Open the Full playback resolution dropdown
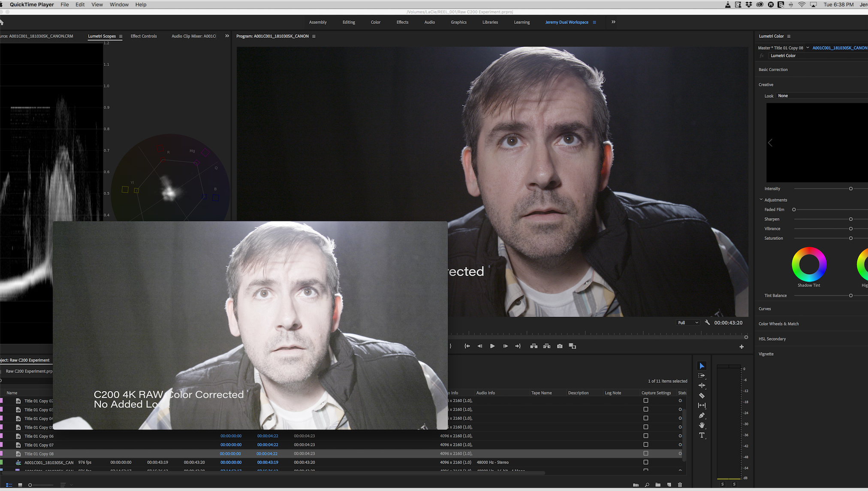The image size is (868, 491). pyautogui.click(x=688, y=322)
